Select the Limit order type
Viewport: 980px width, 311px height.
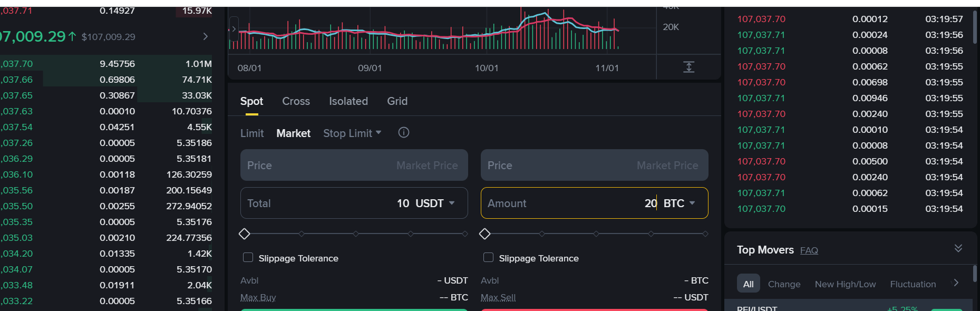tap(252, 133)
